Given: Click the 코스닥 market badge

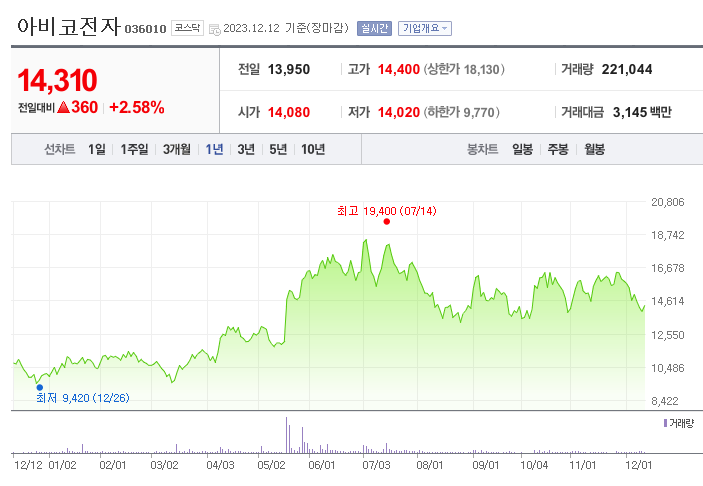Looking at the screenshot, I should tap(187, 28).
